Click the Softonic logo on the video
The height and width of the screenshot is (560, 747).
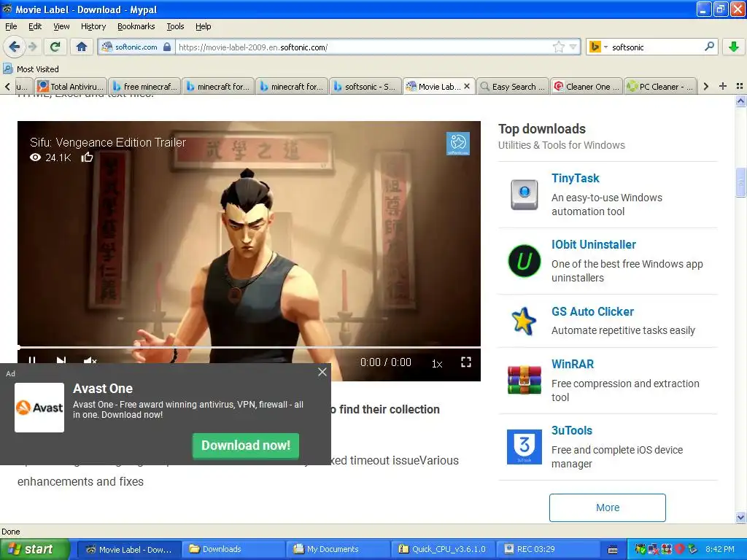point(458,144)
